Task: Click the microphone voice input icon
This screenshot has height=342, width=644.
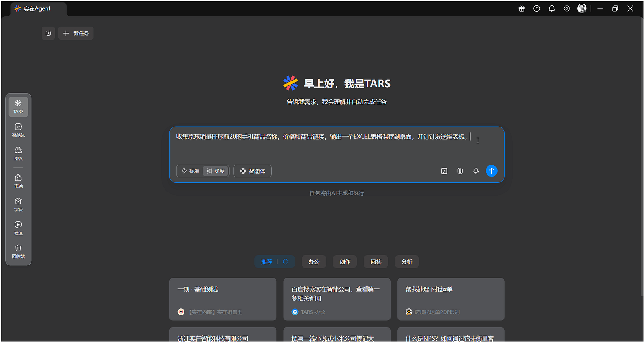Action: click(476, 171)
